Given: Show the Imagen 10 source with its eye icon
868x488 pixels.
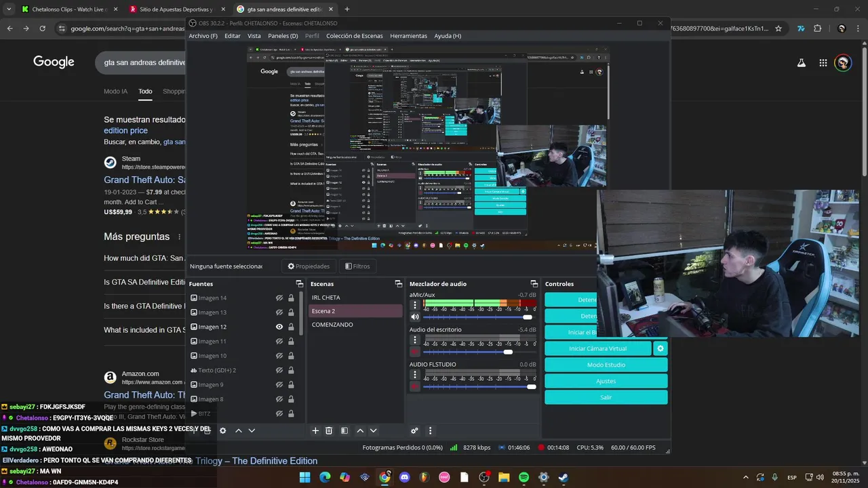Looking at the screenshot, I should [279, 356].
